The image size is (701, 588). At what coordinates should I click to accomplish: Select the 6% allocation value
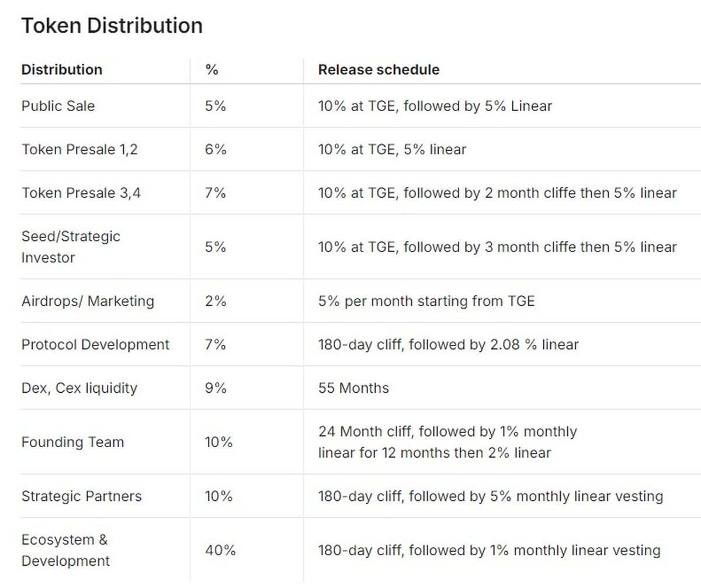[216, 150]
